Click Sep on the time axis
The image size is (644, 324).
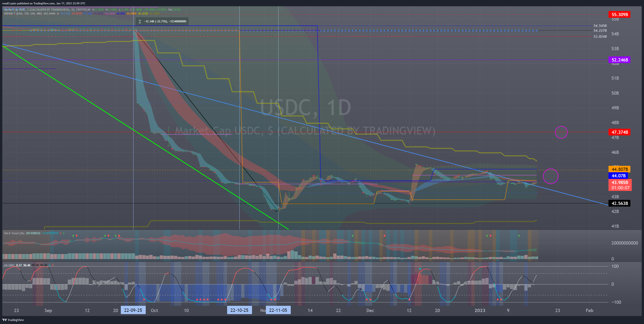click(x=48, y=310)
